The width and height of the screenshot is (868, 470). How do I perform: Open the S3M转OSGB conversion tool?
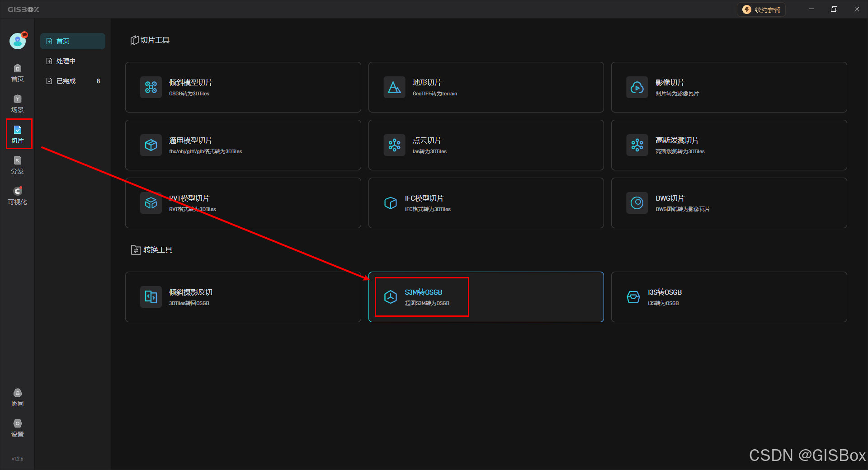tap(486, 297)
